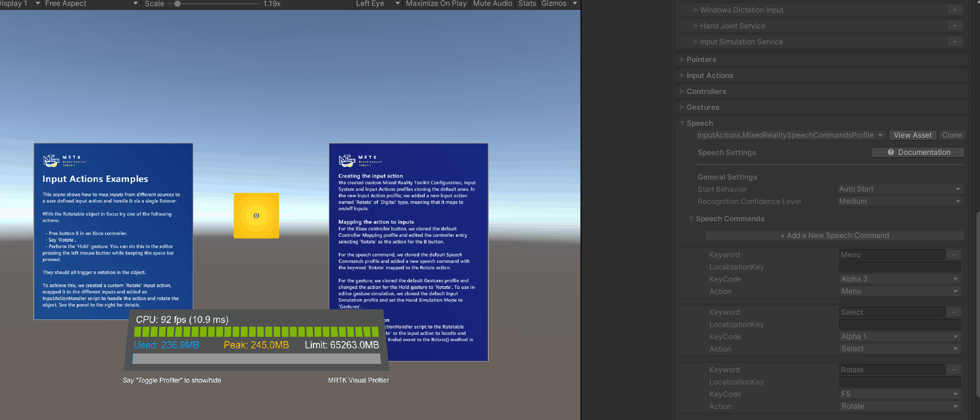This screenshot has width=980, height=420.
Task: Toggle the Stats overlay
Action: [527, 4]
